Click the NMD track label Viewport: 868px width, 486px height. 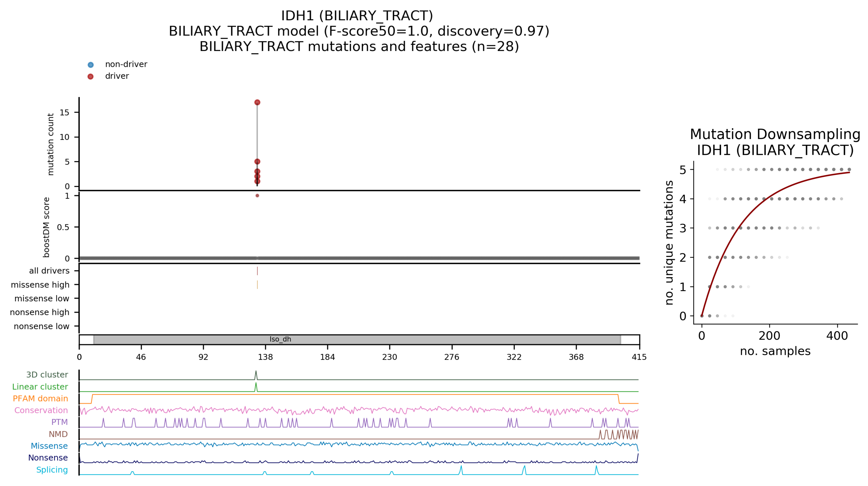click(x=58, y=434)
